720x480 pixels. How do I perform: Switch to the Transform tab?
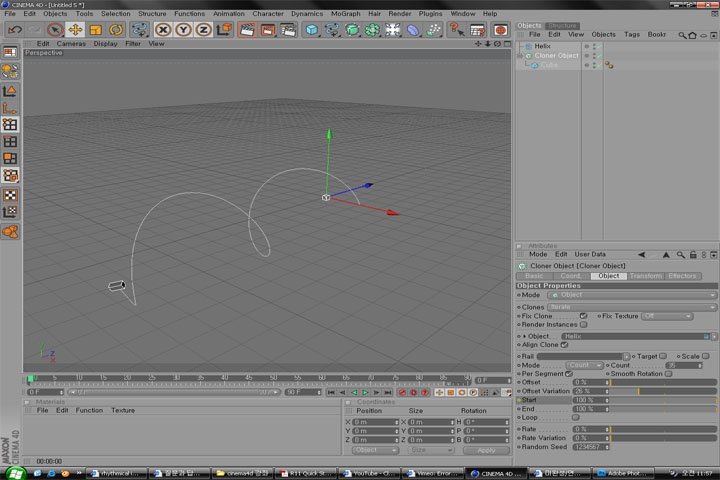coord(646,276)
